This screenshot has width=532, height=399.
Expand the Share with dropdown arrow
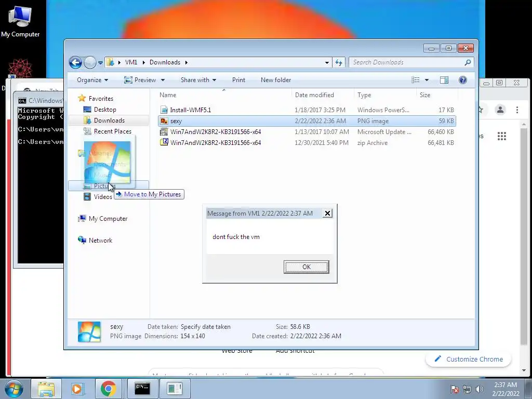pos(215,80)
